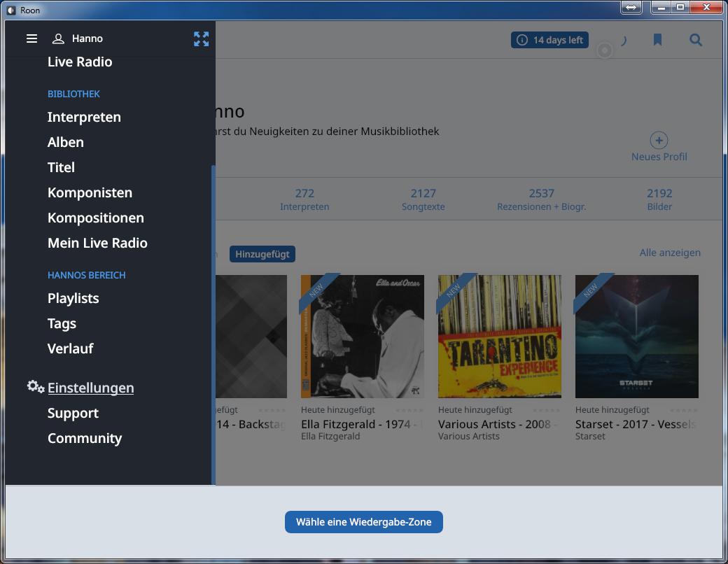The height and width of the screenshot is (564, 728).
Task: Click the Roon app icon in title bar
Action: [x=11, y=10]
